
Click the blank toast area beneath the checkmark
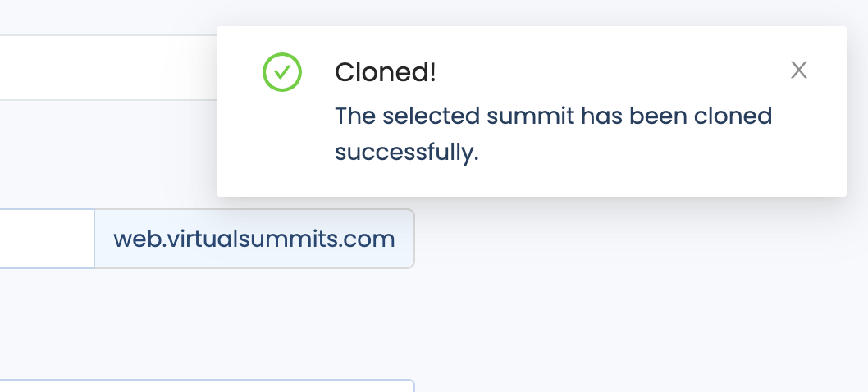tap(281, 144)
